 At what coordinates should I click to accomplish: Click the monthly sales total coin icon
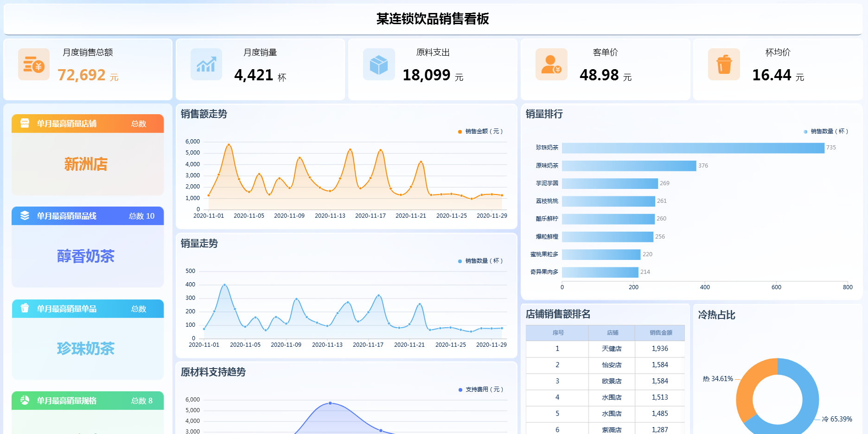click(x=34, y=65)
